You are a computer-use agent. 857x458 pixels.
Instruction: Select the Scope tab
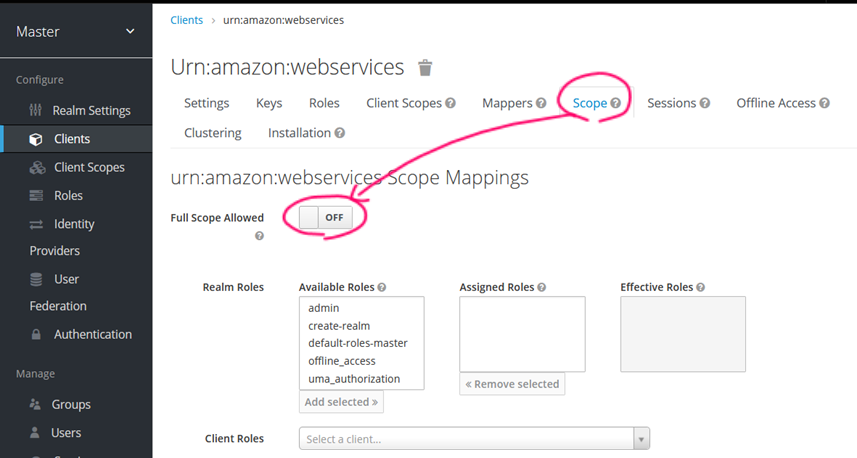tap(590, 103)
